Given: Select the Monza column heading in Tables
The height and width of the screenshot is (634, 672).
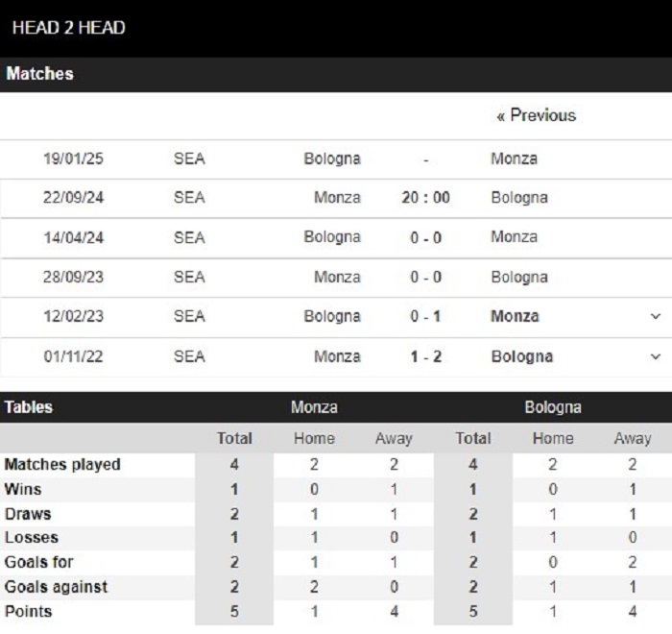Looking at the screenshot, I should coord(314,407).
